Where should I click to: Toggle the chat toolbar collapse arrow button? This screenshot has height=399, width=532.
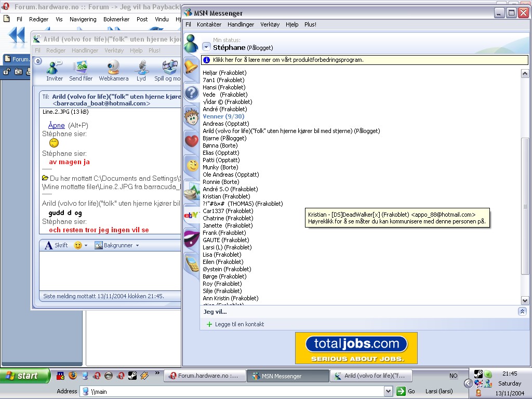37,61
